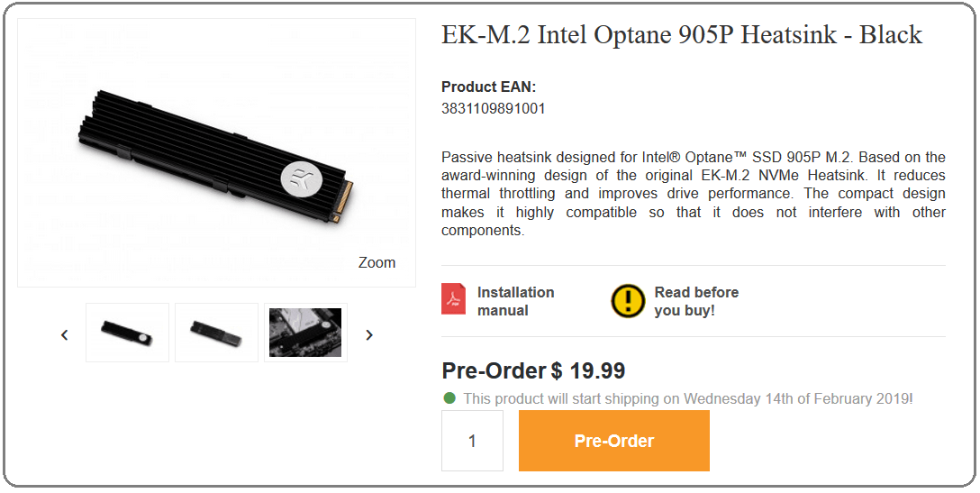Click the Pre-Order $ 19.99 price text
Viewport: 980px width, 493px height.
533,371
